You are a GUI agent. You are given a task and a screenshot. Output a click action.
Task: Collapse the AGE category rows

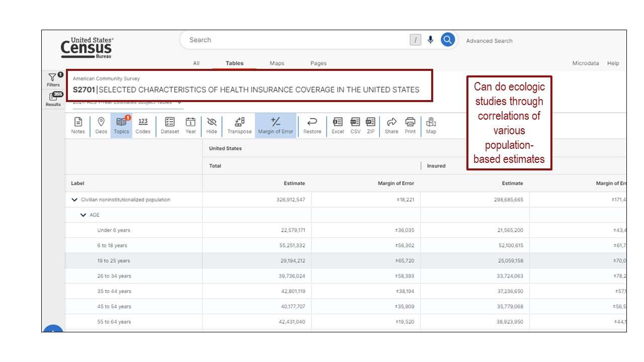pos(83,215)
